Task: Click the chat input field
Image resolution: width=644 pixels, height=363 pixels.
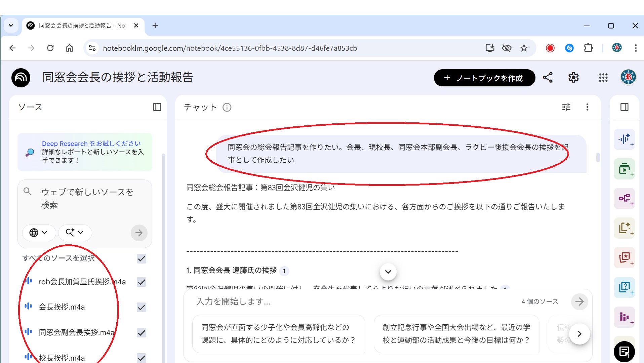Action: point(353,301)
